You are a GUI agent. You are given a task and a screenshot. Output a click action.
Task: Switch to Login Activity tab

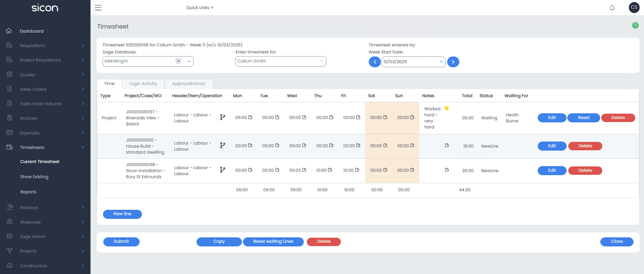coord(143,84)
